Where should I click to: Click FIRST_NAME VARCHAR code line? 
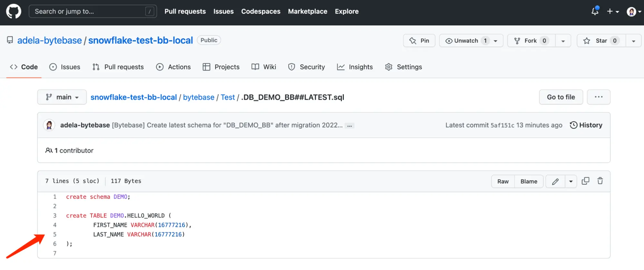coord(142,225)
